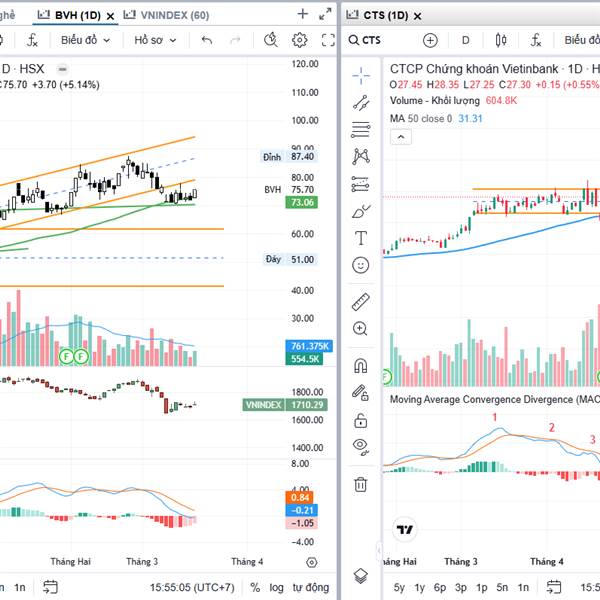Select the crosshair cursor tool
This screenshot has width=600, height=600.
coord(361,76)
